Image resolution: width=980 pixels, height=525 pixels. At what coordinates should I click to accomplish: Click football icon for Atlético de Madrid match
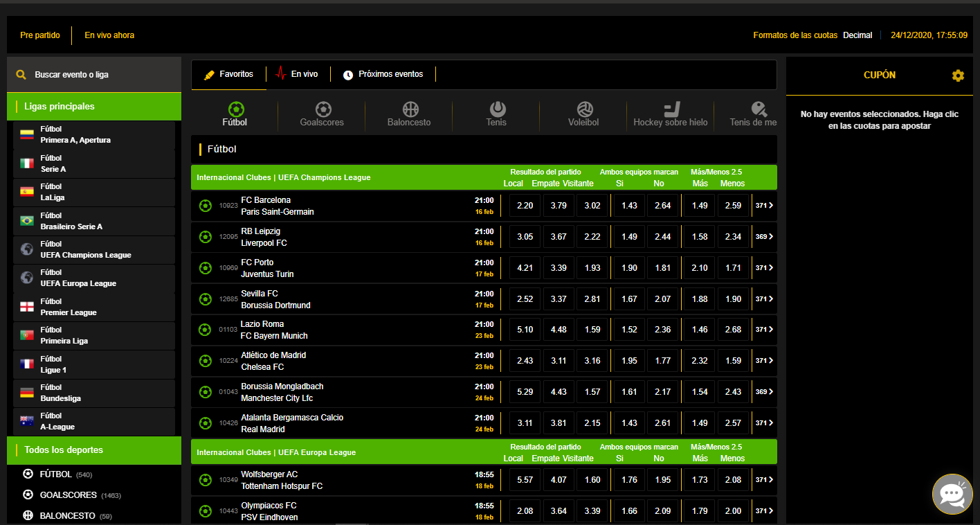[x=206, y=361]
